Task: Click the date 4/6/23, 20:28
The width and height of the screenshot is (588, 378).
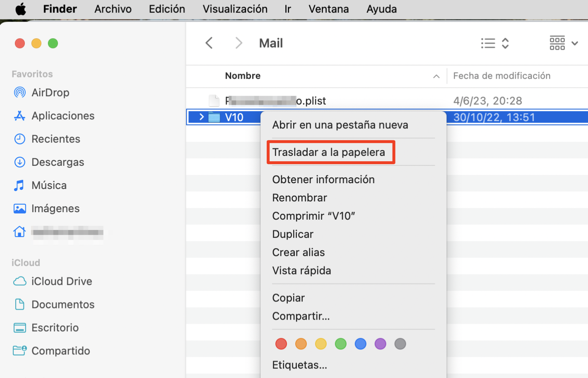Action: pyautogui.click(x=487, y=101)
